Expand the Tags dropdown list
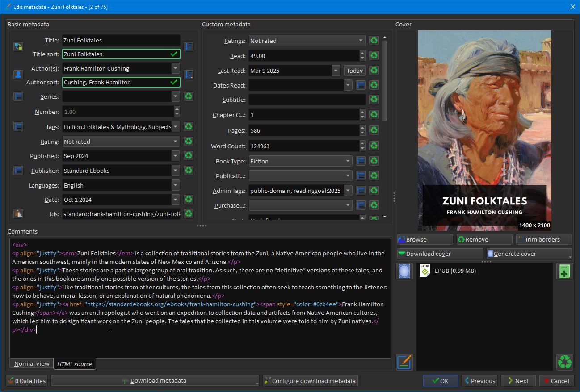Image resolution: width=580 pixels, height=392 pixels. click(176, 127)
